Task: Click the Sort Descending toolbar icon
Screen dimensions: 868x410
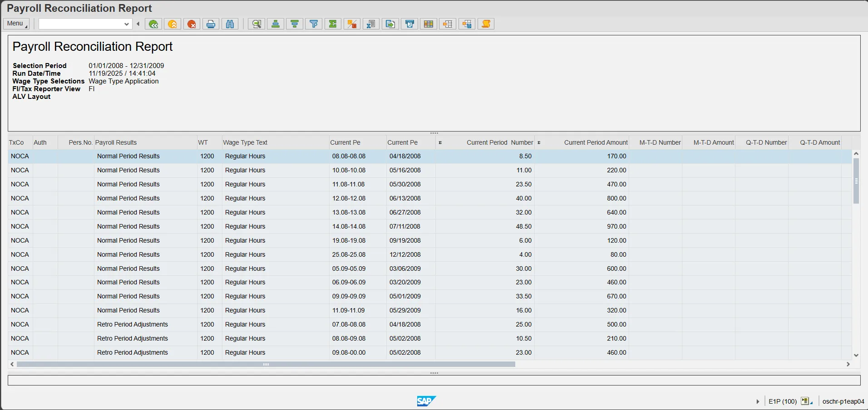Action: pyautogui.click(x=295, y=24)
